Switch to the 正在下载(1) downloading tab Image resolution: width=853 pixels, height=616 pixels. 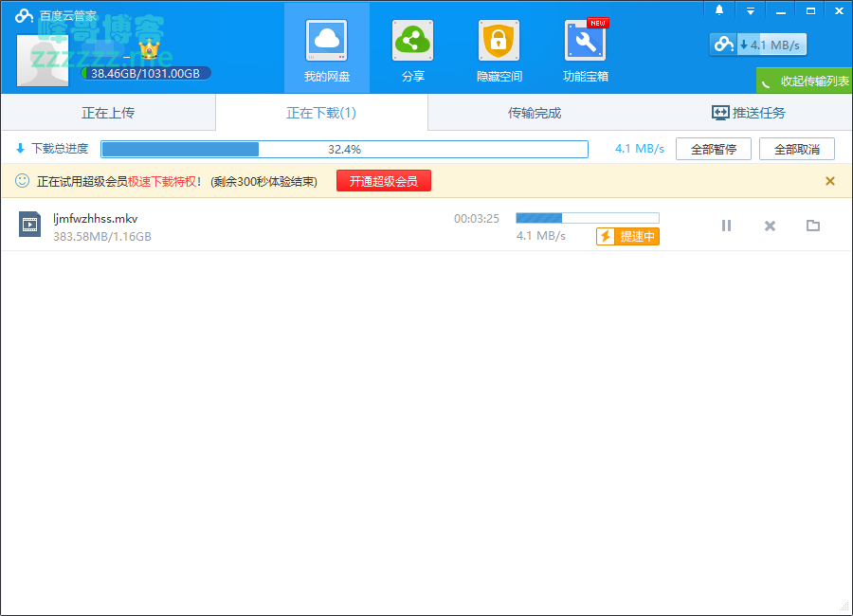pos(321,113)
